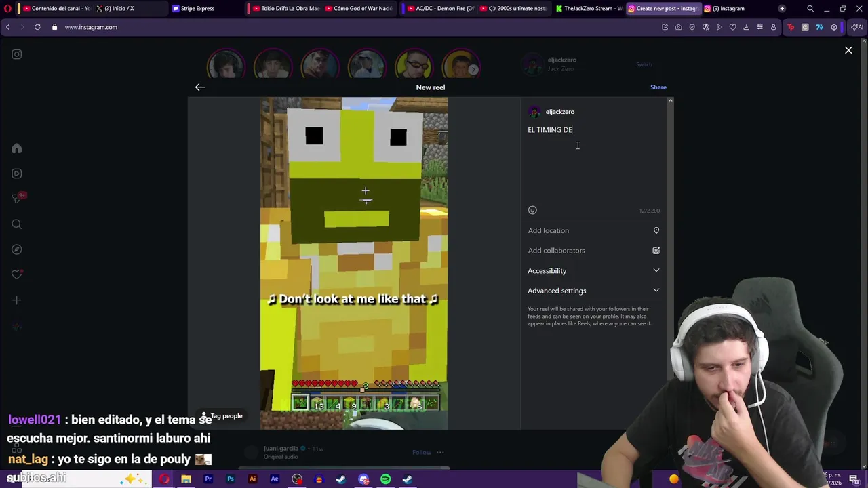868x488 pixels.
Task: Switch to Contenido del canal tab
Action: [x=56, y=9]
